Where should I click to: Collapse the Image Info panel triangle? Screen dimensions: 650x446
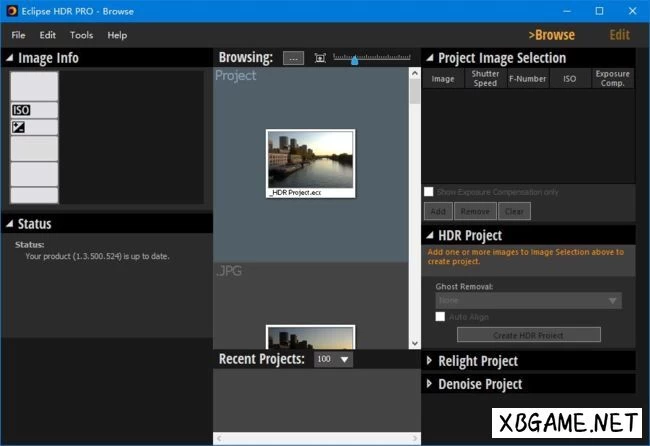pos(9,58)
